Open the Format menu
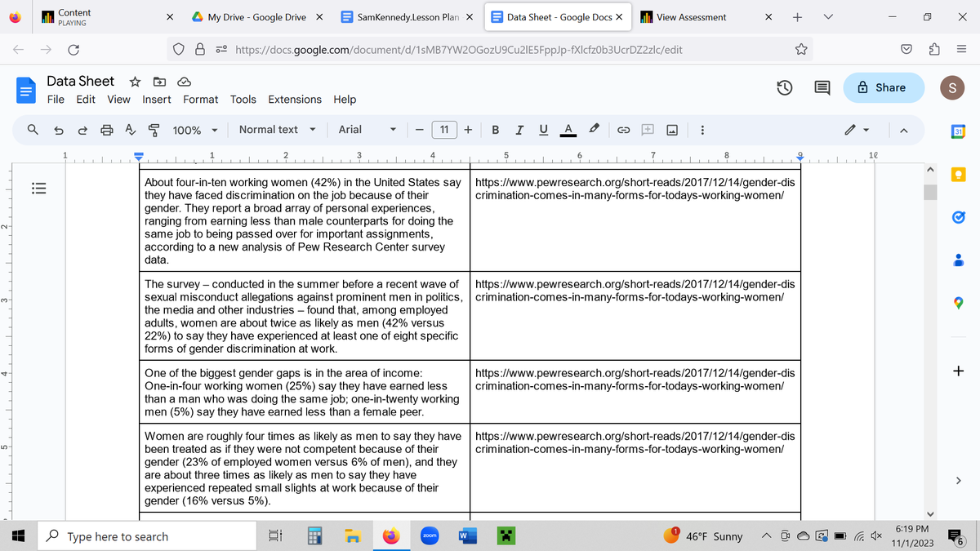The height and width of the screenshot is (551, 980). point(200,99)
